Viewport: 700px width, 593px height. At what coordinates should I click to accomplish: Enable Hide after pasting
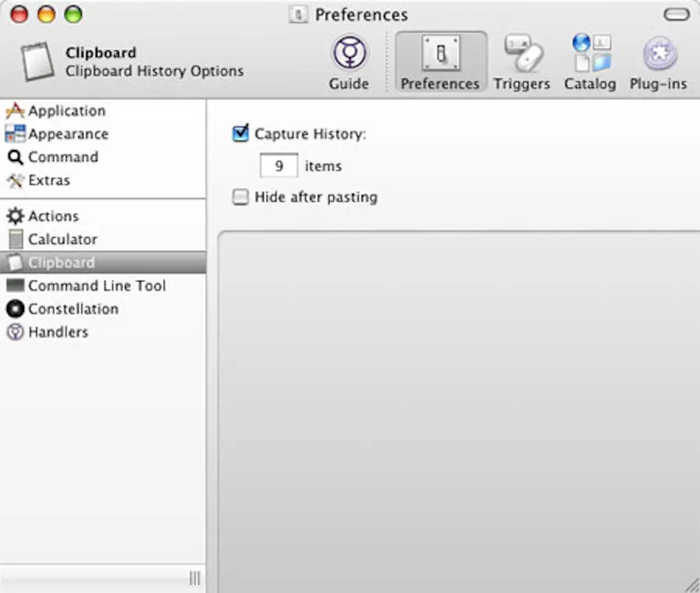click(241, 197)
